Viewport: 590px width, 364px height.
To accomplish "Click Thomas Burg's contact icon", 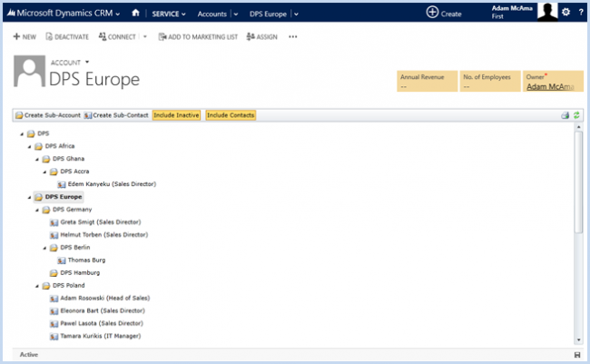I will point(62,261).
